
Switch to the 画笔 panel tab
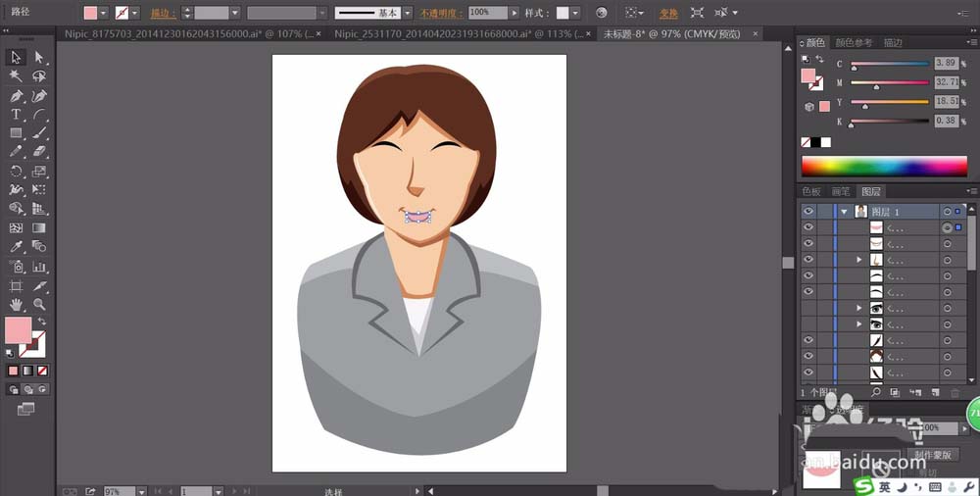point(840,192)
